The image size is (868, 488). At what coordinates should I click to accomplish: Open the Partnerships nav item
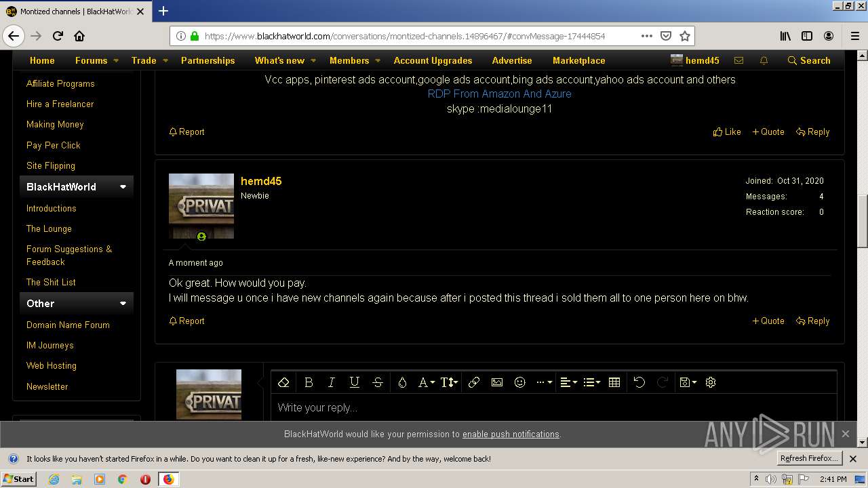point(208,60)
